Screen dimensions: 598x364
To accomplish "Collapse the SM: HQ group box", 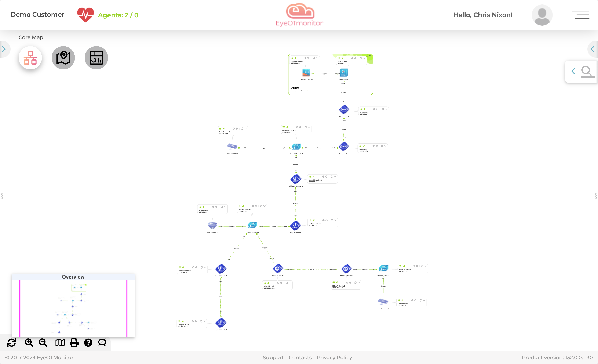I will pyautogui.click(x=370, y=56).
